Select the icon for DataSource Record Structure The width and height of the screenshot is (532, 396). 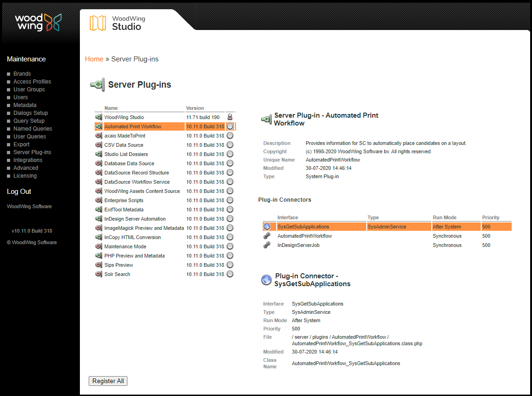99,172
